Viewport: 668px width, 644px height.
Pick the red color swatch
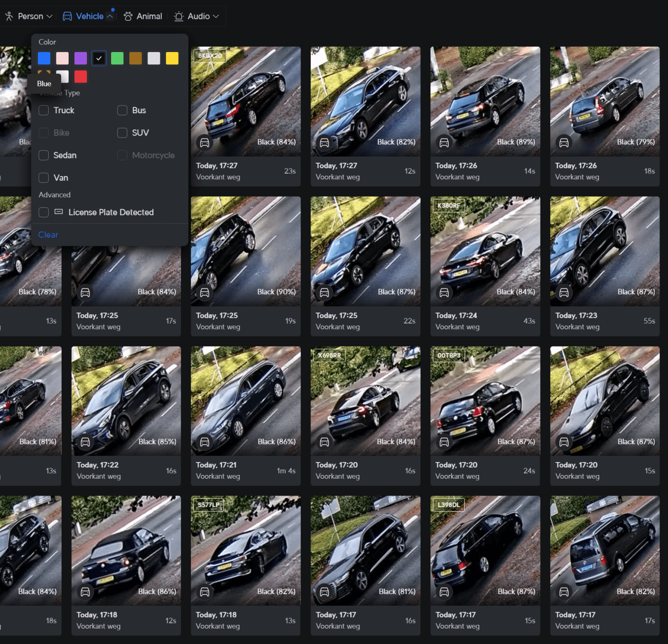click(x=81, y=76)
